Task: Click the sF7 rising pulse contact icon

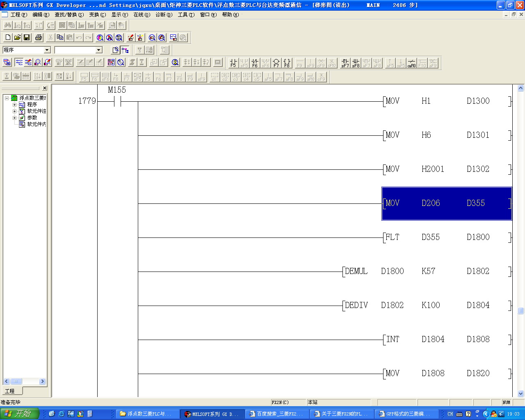Action: [345, 63]
